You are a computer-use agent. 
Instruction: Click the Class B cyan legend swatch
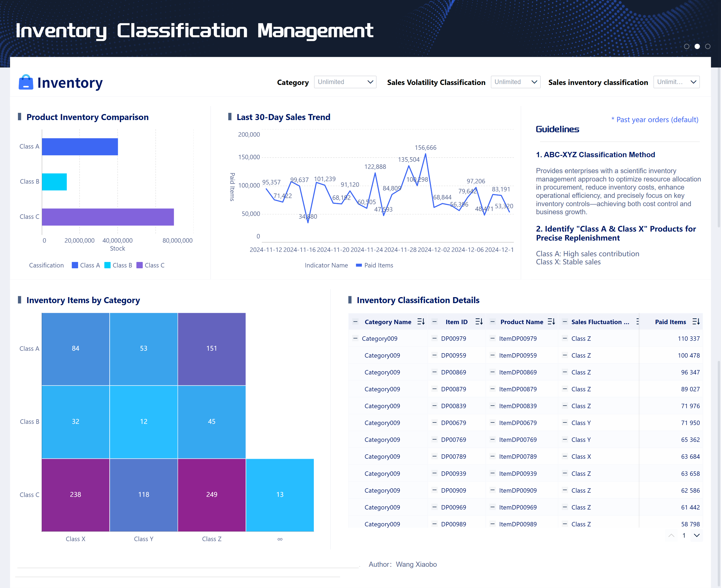tap(107, 265)
